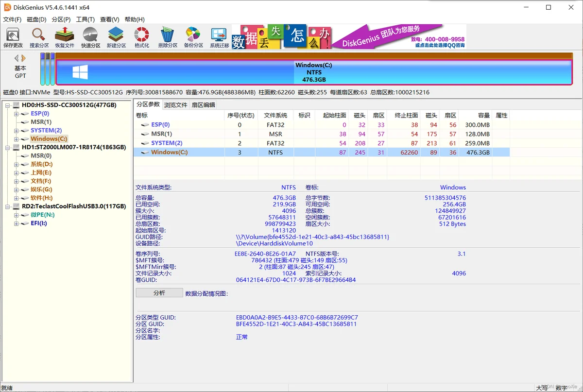Select the Windows(C:) bar in disk map
Image resolution: width=583 pixels, height=392 pixels.
313,72
